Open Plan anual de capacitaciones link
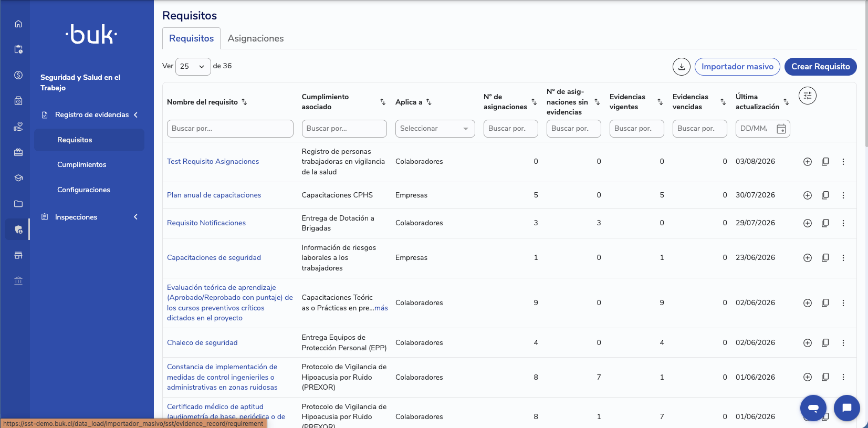 point(214,195)
